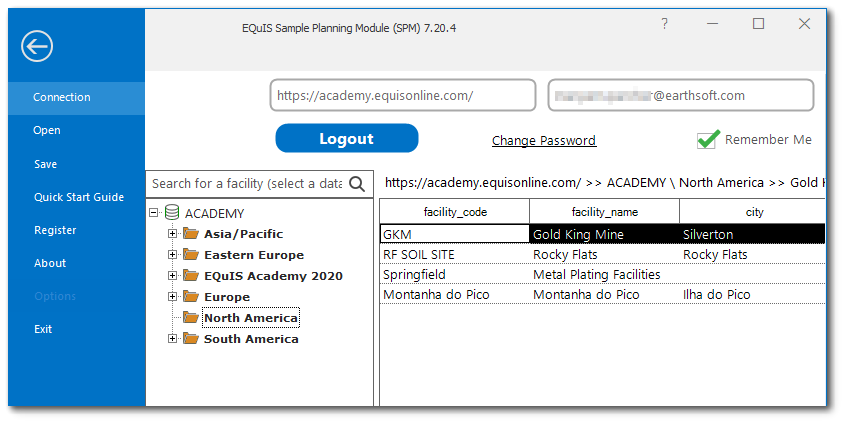Image resolution: width=843 pixels, height=422 pixels.
Task: Click the GKM facility code cell
Action: [x=455, y=234]
